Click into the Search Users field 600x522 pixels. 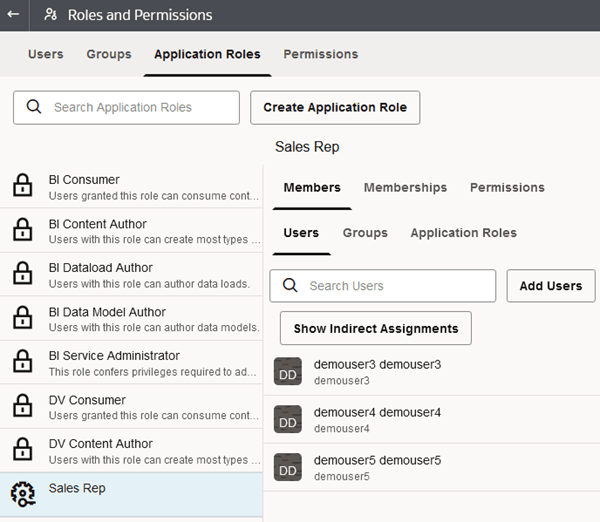[x=396, y=286]
